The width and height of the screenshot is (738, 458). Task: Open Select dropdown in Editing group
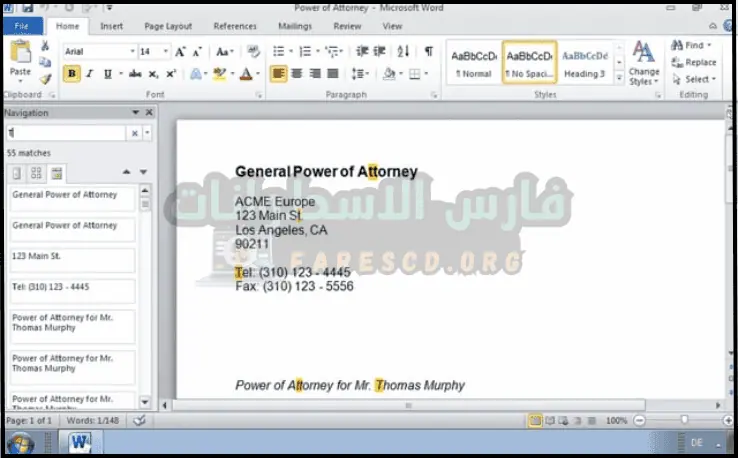[695, 79]
